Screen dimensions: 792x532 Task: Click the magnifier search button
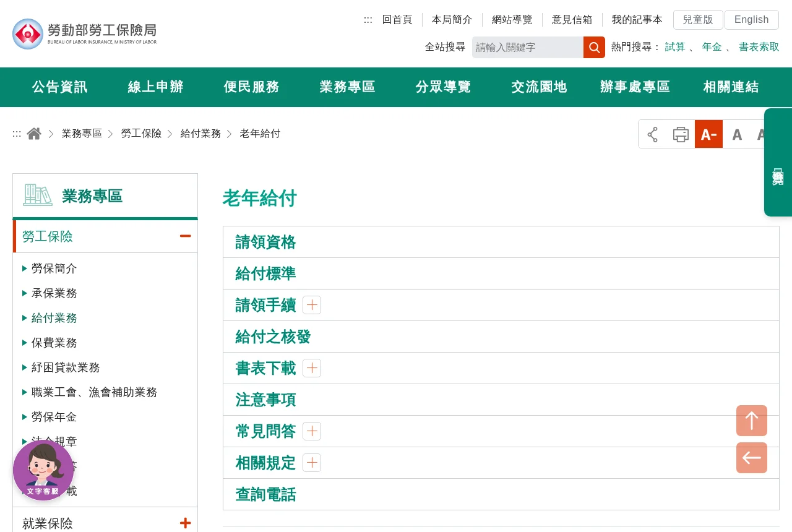click(x=594, y=48)
